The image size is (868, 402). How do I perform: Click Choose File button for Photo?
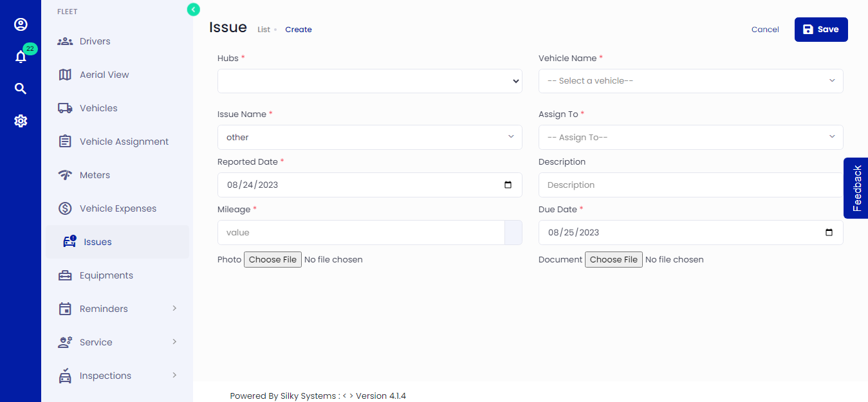point(273,260)
